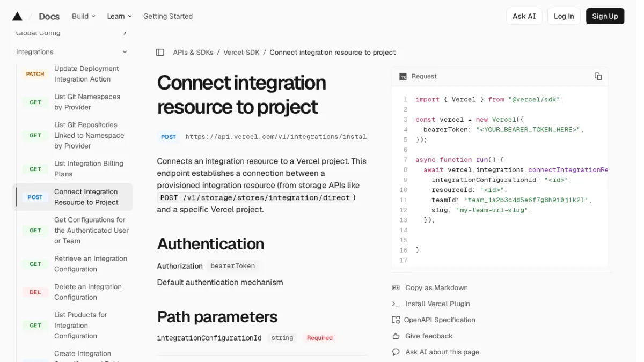
Task: Click the thumbs-up Give feedback icon
Action: [396, 336]
